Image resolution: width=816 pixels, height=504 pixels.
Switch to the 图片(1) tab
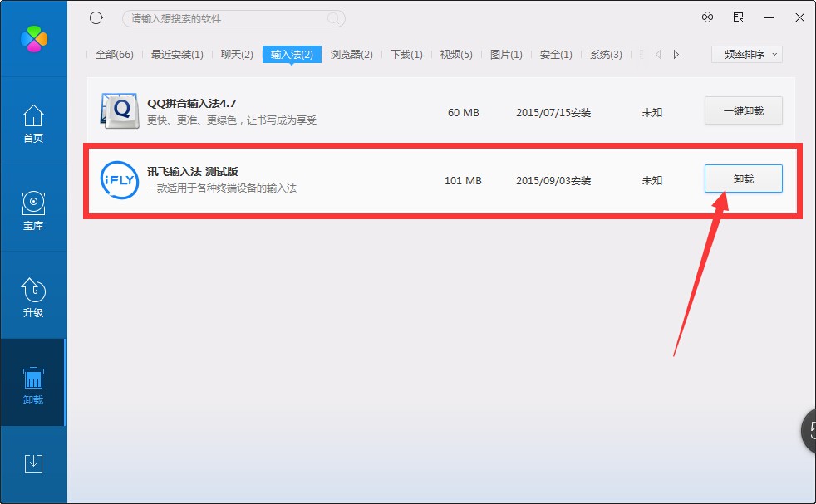tap(506, 55)
